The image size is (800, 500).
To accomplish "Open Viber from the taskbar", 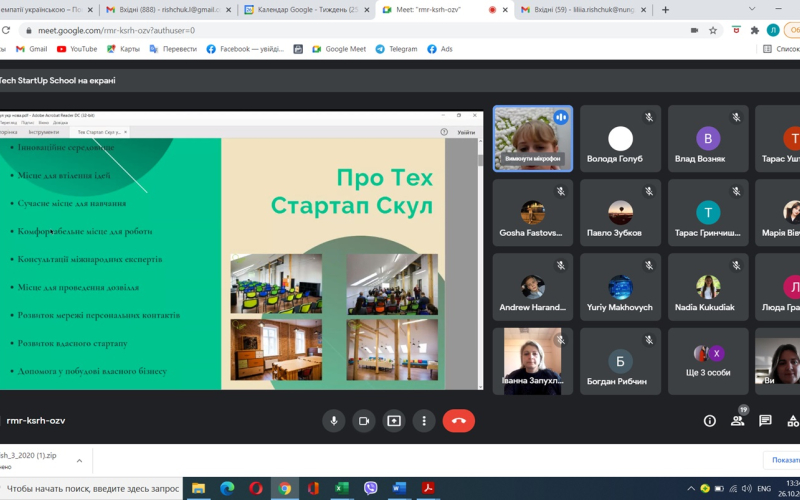I will [371, 489].
